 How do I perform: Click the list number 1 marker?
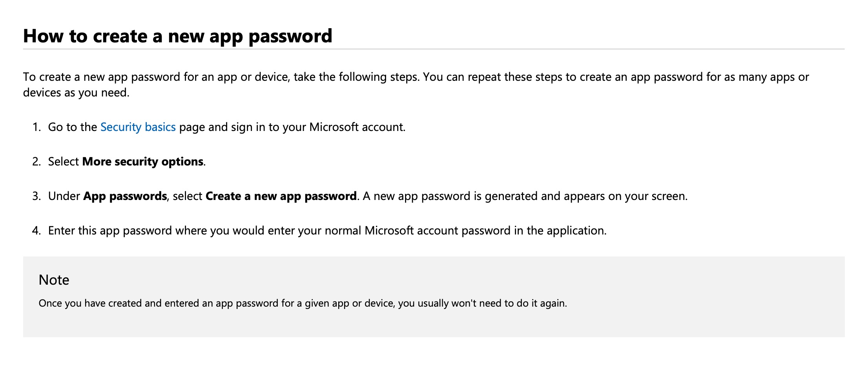coord(36,127)
